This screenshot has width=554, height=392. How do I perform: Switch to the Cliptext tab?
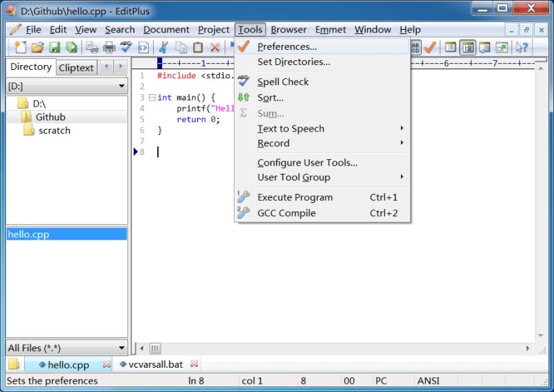76,67
